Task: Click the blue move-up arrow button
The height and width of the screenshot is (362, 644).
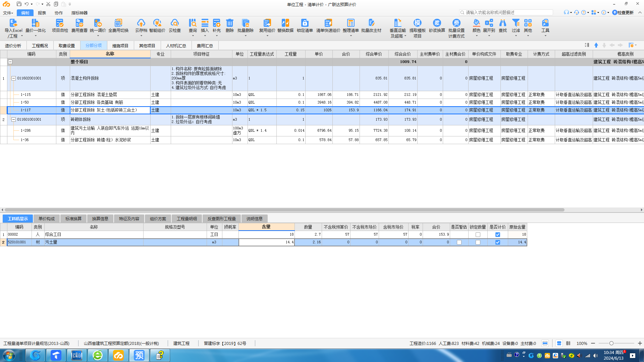Action: [596, 45]
